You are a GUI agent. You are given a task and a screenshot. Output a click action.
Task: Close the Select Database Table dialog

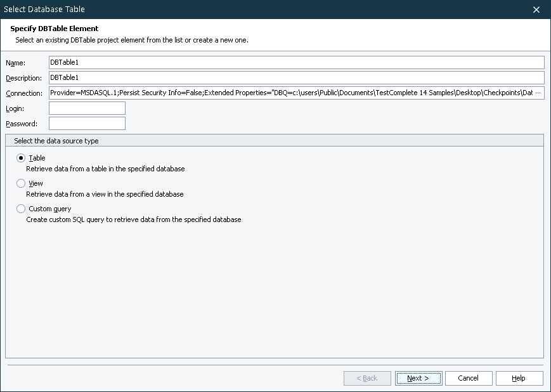coord(536,10)
